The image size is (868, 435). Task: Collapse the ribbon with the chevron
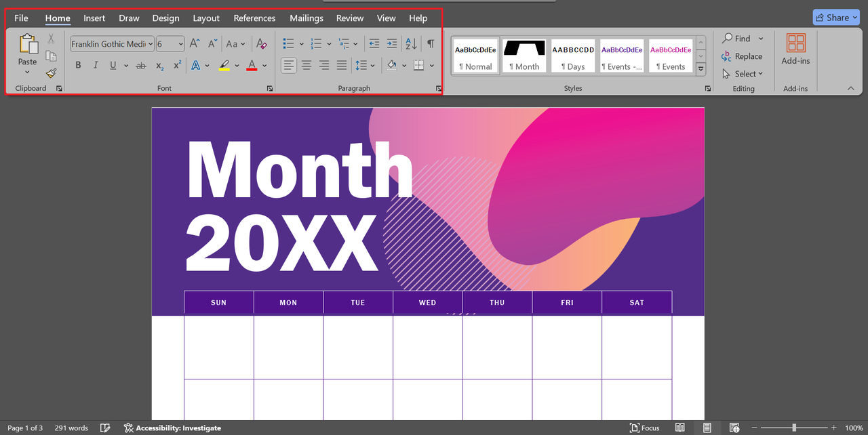[851, 88]
